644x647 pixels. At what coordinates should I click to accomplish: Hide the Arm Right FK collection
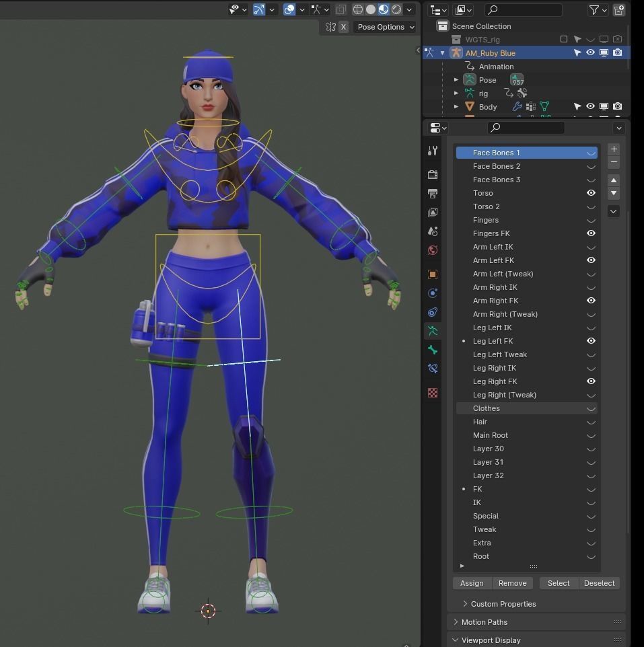pyautogui.click(x=591, y=301)
